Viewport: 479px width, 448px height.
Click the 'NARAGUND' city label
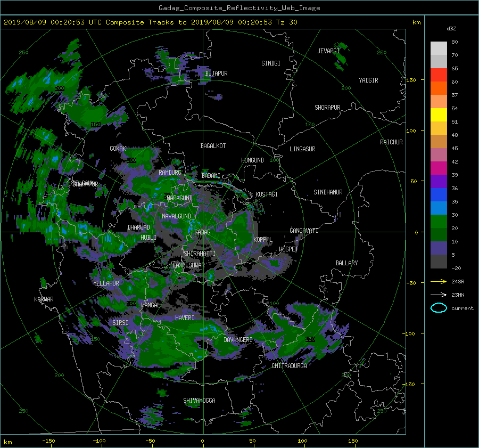coord(180,198)
